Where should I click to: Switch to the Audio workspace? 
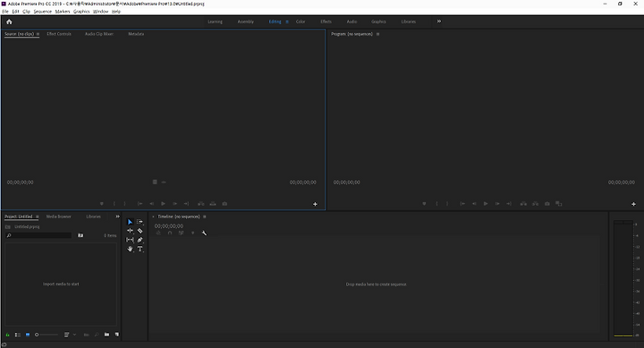click(x=352, y=21)
